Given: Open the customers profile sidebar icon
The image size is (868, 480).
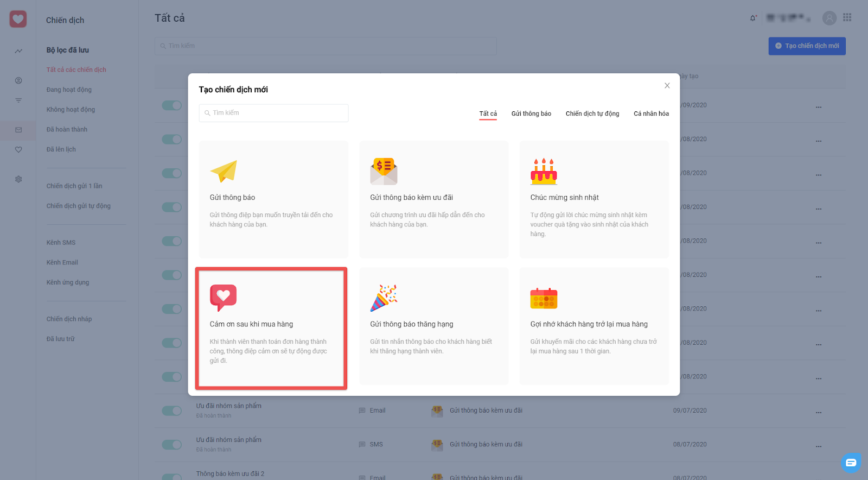Looking at the screenshot, I should [18, 80].
